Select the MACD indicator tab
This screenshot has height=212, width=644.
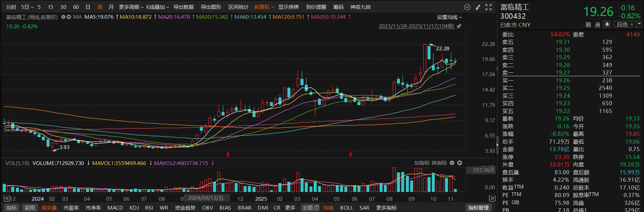click(x=115, y=208)
